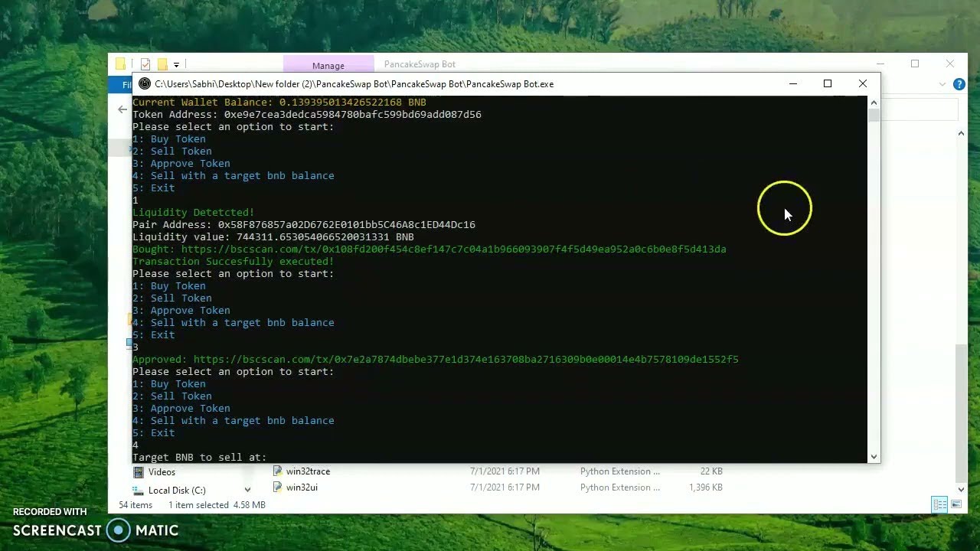Switch Explorer to Details view icon
980x551 pixels.
click(939, 504)
